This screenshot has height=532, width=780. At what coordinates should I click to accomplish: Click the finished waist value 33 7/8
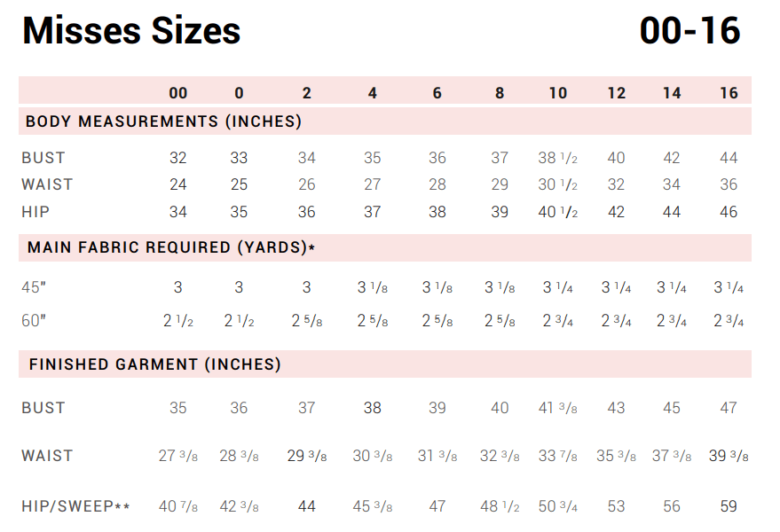[557, 456]
